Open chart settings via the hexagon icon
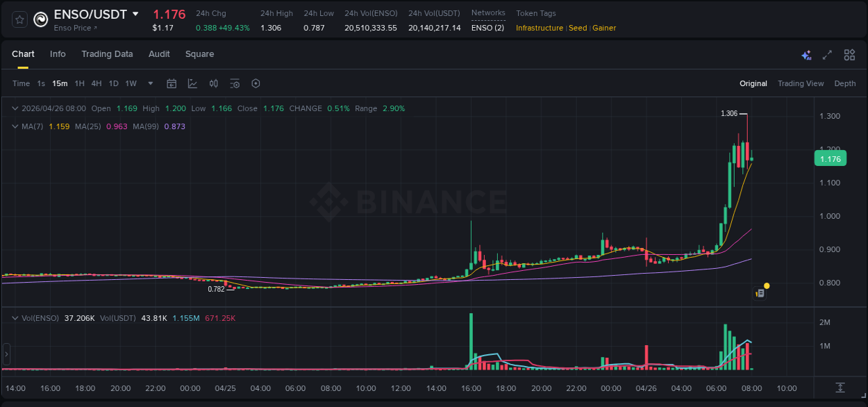 pyautogui.click(x=256, y=83)
